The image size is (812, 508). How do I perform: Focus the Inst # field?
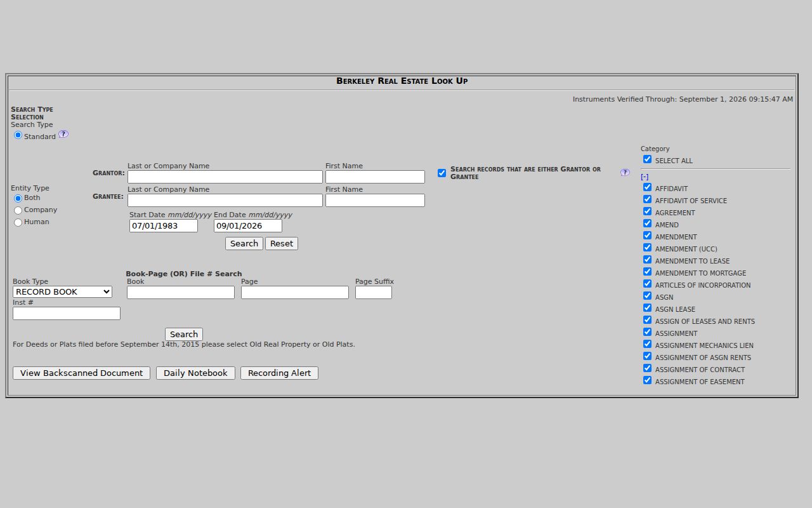(x=67, y=314)
